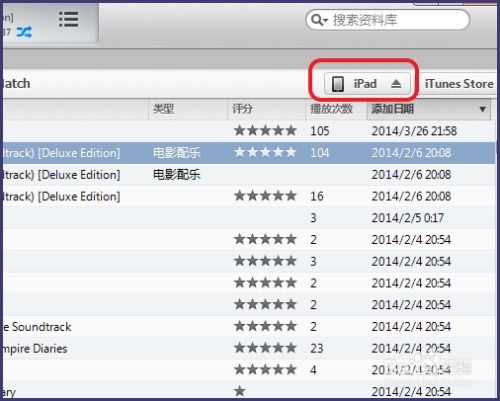Toggle the shuffle icon
This screenshot has width=500, height=401.
tap(24, 32)
